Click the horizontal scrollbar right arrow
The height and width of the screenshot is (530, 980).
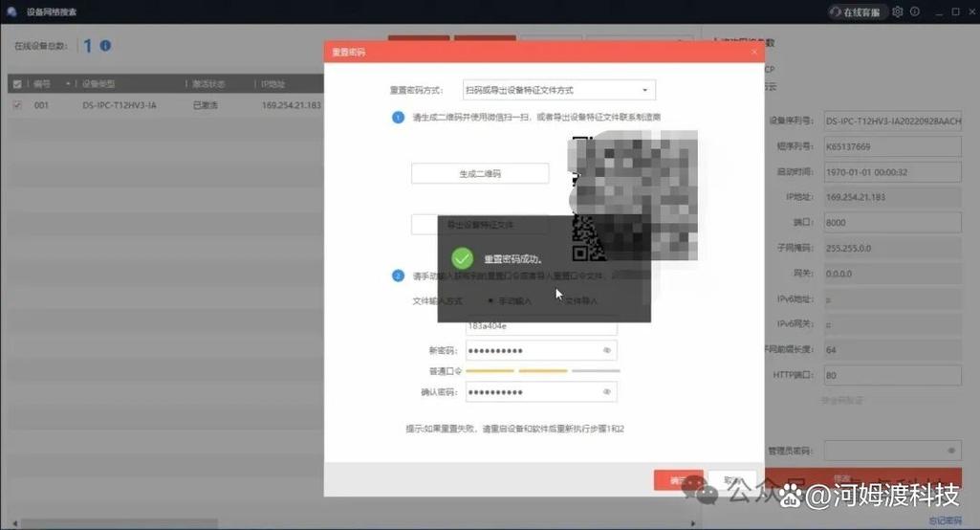click(x=692, y=523)
